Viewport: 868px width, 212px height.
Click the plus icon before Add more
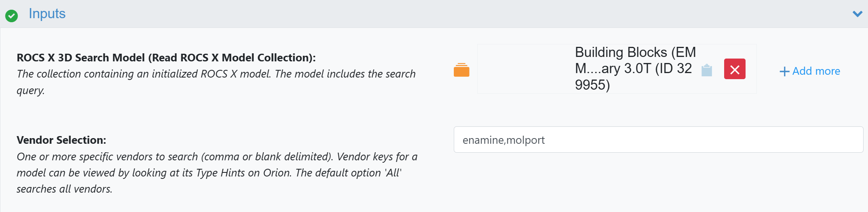click(784, 71)
